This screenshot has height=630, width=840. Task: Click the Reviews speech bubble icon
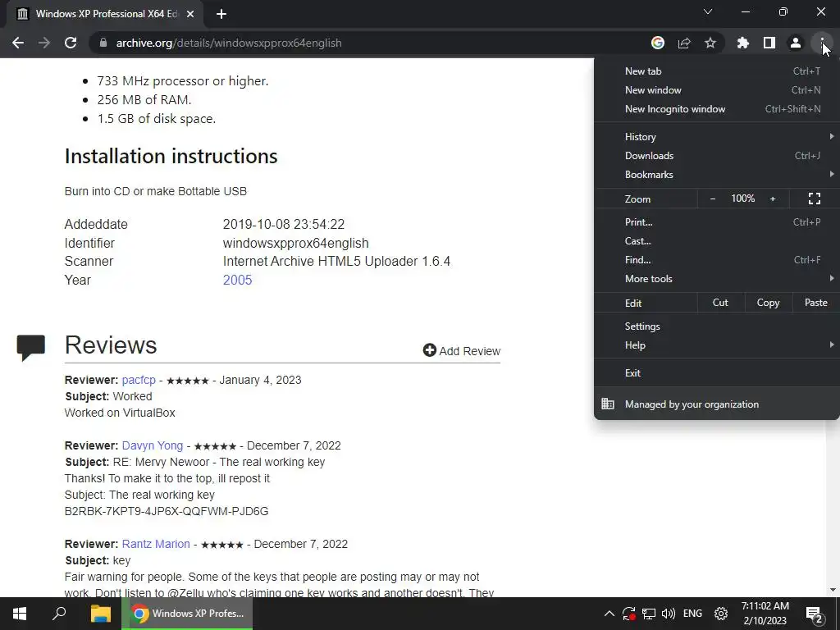pyautogui.click(x=31, y=347)
